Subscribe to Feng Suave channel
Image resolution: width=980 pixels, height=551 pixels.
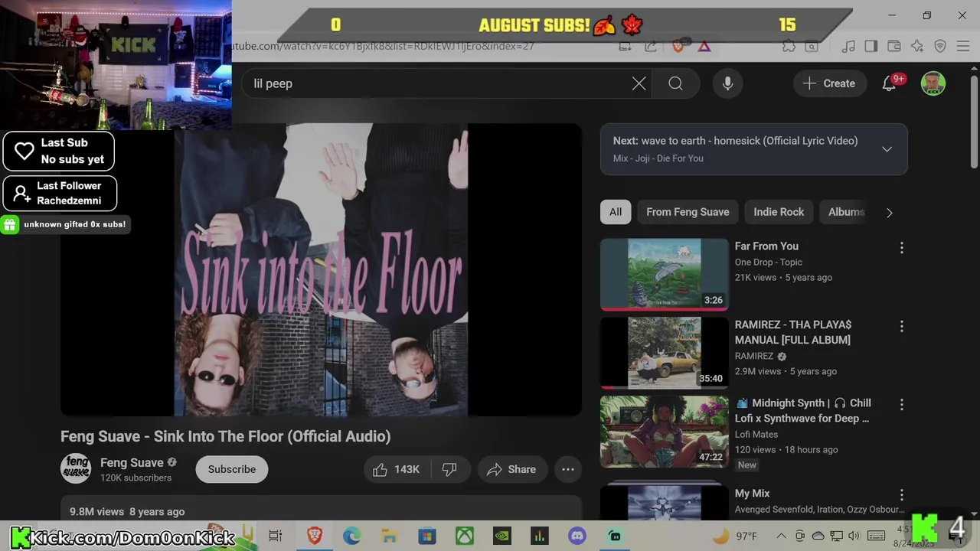231,469
